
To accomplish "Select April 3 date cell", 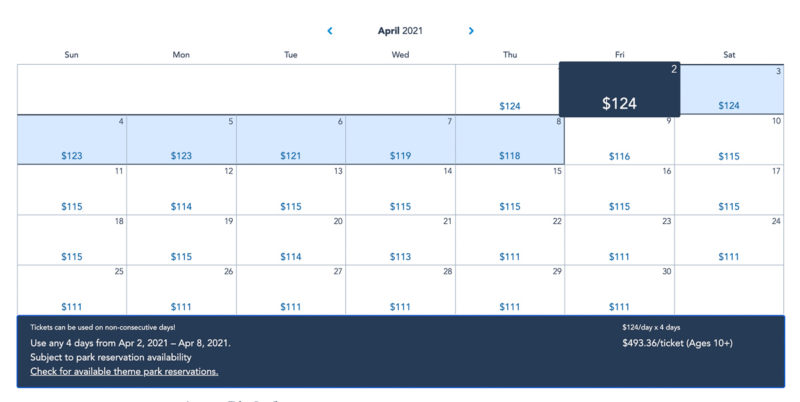I will coord(729,89).
